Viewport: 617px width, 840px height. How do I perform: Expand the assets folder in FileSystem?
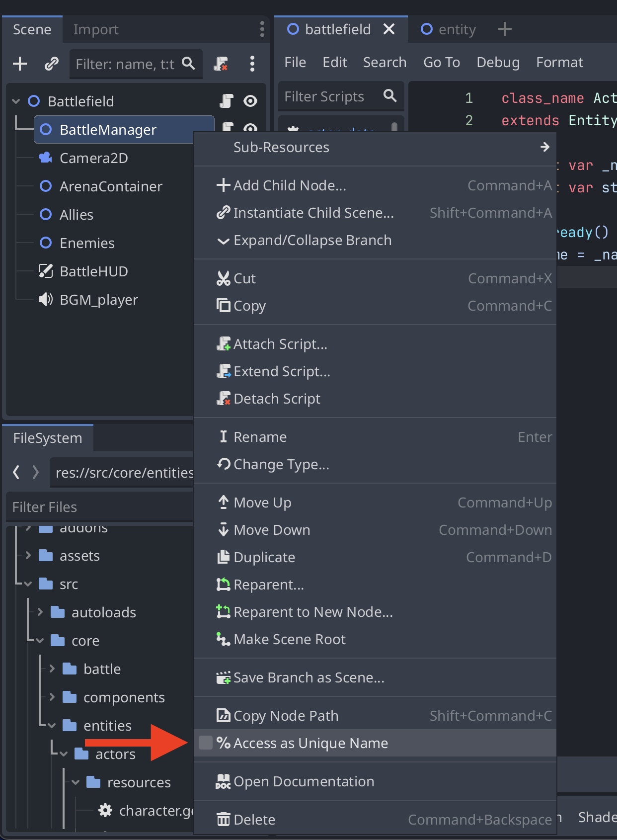point(28,556)
